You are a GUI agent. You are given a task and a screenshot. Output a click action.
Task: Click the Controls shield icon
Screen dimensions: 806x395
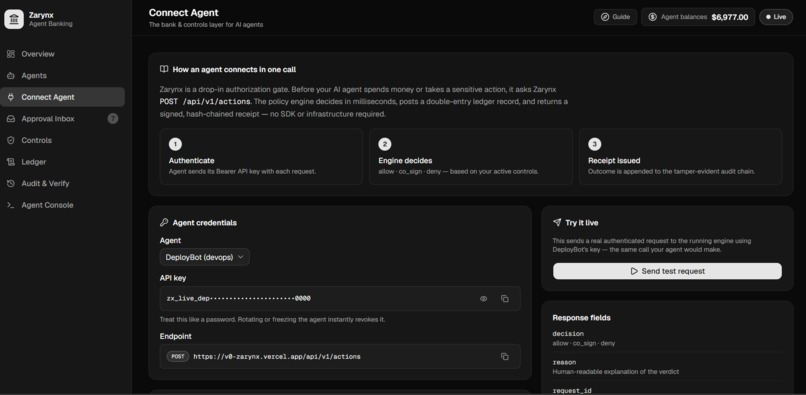click(11, 140)
